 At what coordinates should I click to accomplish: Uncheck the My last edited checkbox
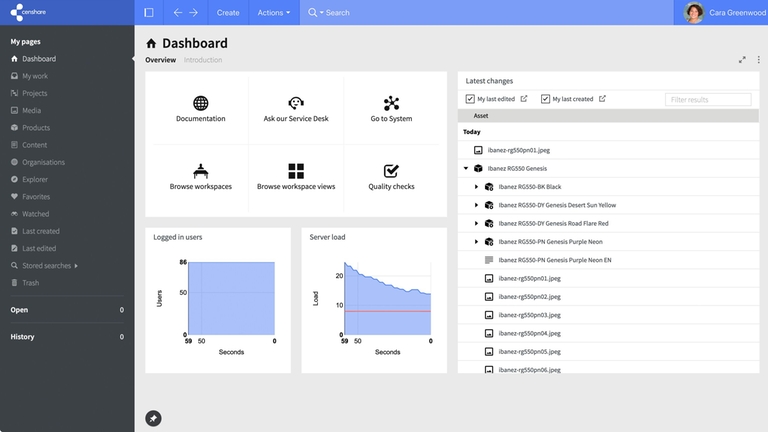[470, 99]
